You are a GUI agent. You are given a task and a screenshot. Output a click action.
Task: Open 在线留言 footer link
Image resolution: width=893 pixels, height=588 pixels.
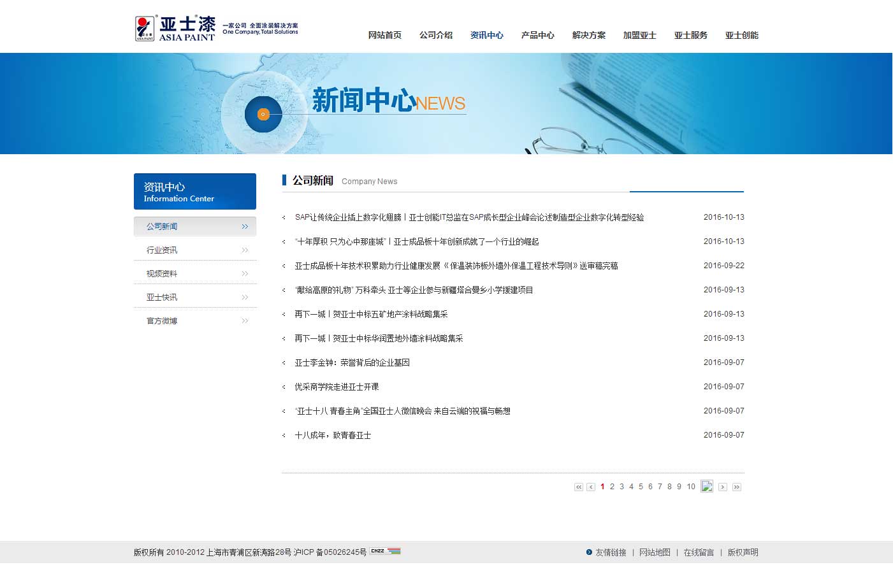pos(699,553)
